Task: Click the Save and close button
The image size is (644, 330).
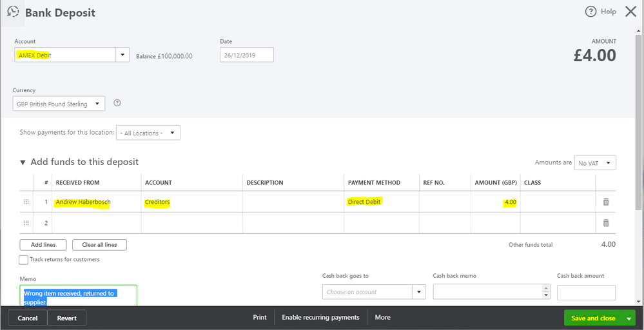Action: click(x=593, y=318)
